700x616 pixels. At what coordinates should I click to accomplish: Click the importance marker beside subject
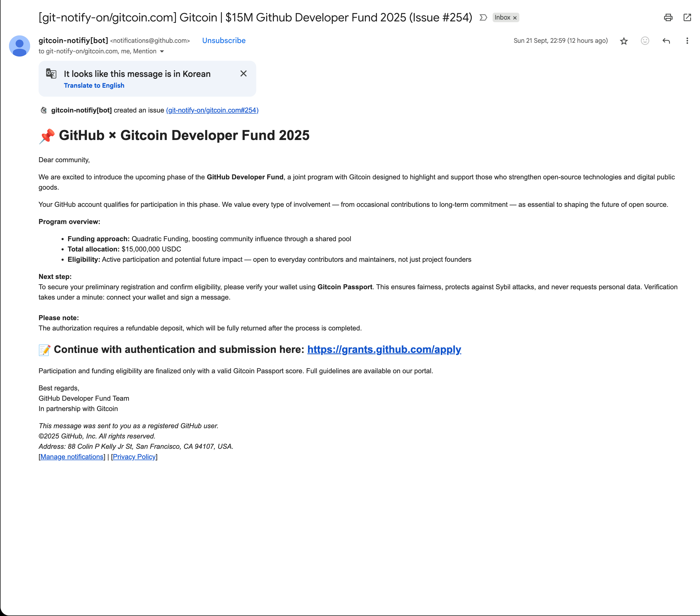pyautogui.click(x=483, y=17)
